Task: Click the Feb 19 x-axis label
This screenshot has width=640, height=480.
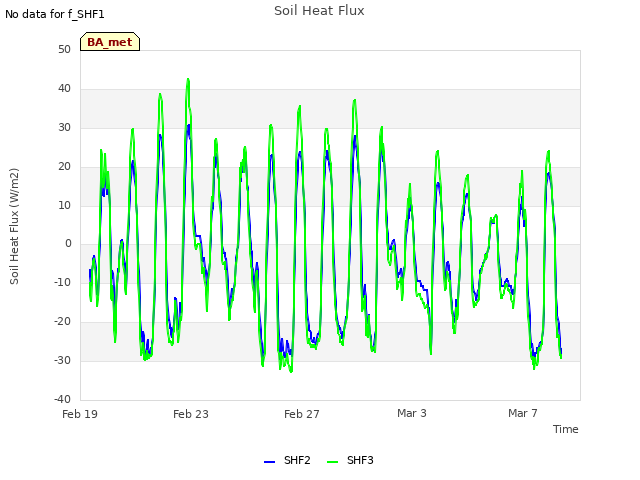Action: [x=80, y=414]
